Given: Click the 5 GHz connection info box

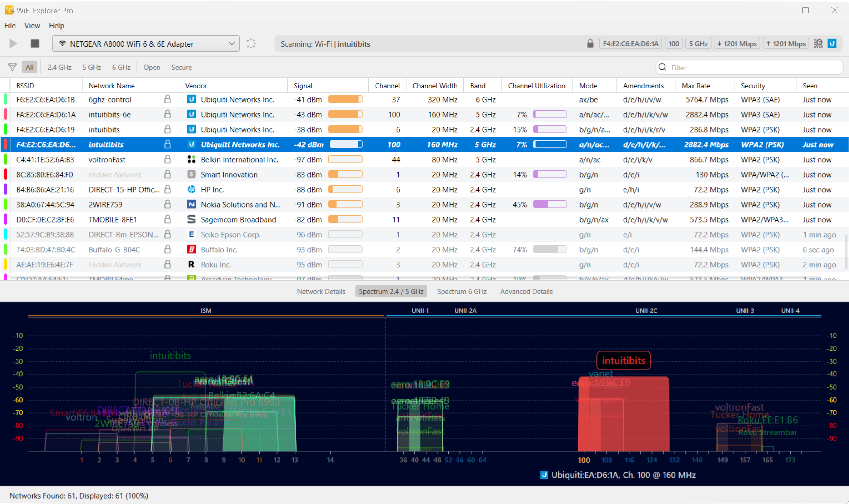Looking at the screenshot, I should [x=699, y=43].
